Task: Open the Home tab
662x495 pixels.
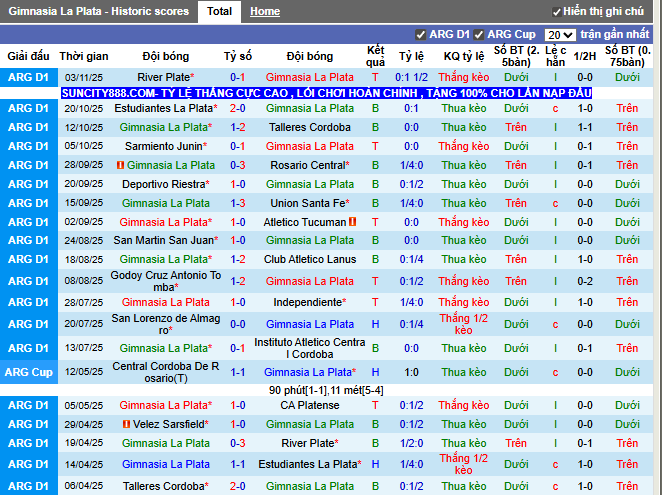Action: pyautogui.click(x=265, y=11)
